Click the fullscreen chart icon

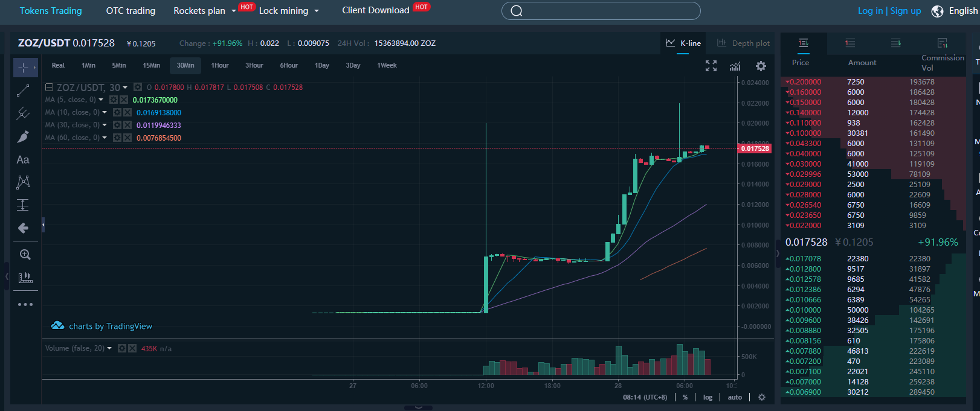pyautogui.click(x=711, y=66)
